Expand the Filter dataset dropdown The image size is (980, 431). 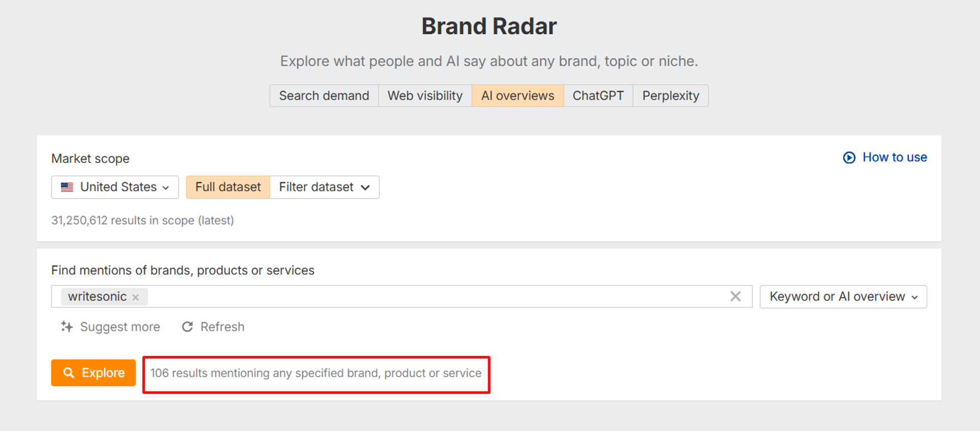(325, 187)
